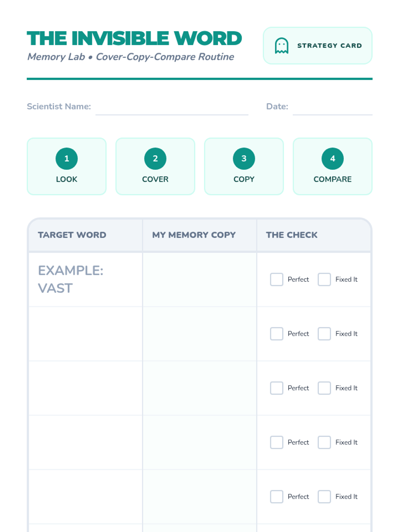Click the My Memory Copy column header
The image size is (399, 532).
click(194, 235)
